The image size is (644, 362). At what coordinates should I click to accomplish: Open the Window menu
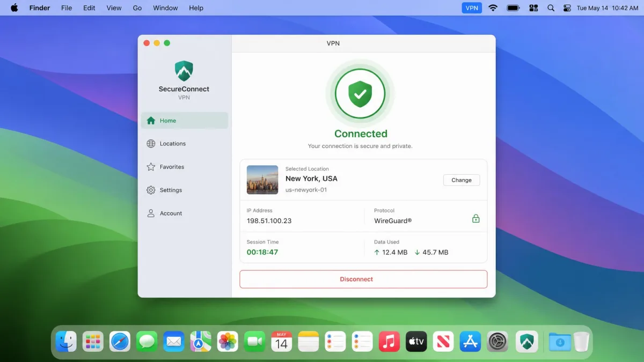tap(165, 8)
